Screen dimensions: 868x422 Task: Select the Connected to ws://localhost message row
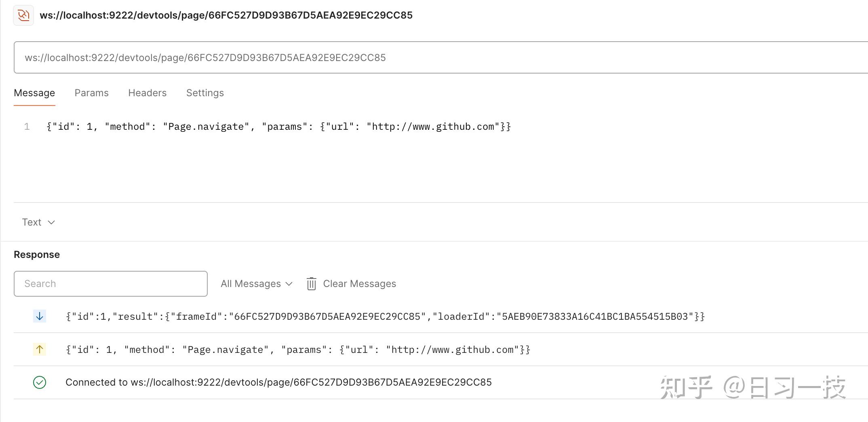(278, 382)
